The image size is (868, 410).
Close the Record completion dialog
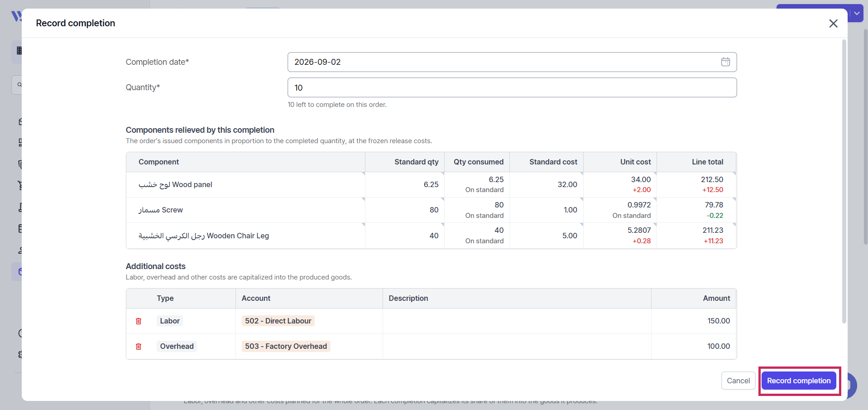[833, 24]
